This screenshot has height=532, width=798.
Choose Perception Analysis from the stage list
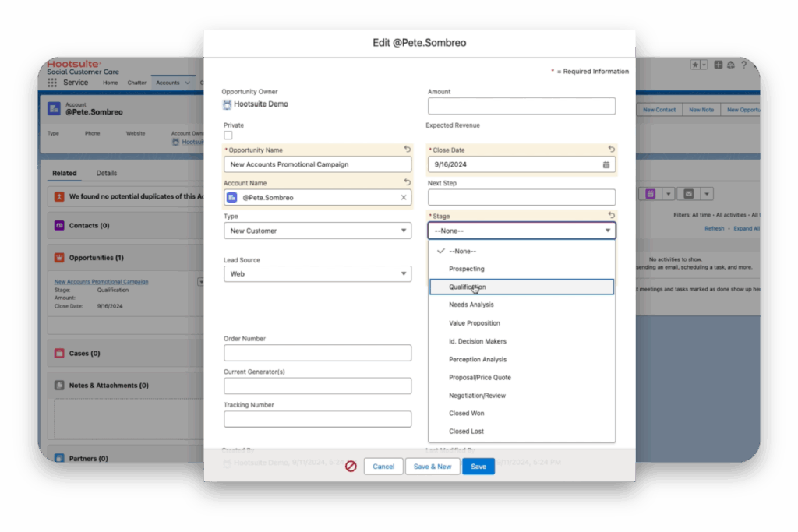[x=521, y=359]
